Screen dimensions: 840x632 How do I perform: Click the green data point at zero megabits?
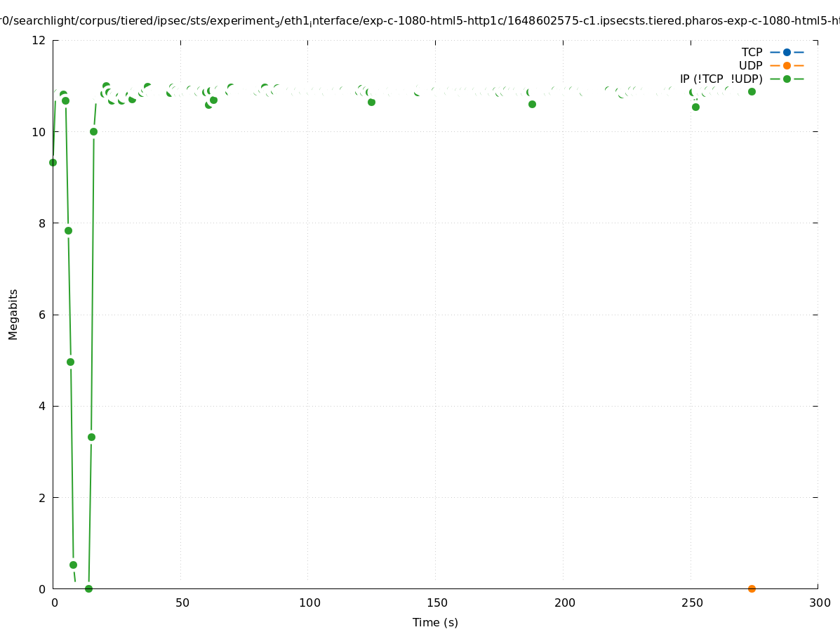point(88,588)
